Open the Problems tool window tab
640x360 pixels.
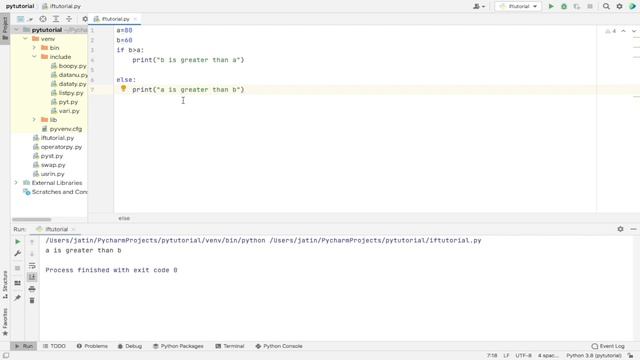[92, 346]
